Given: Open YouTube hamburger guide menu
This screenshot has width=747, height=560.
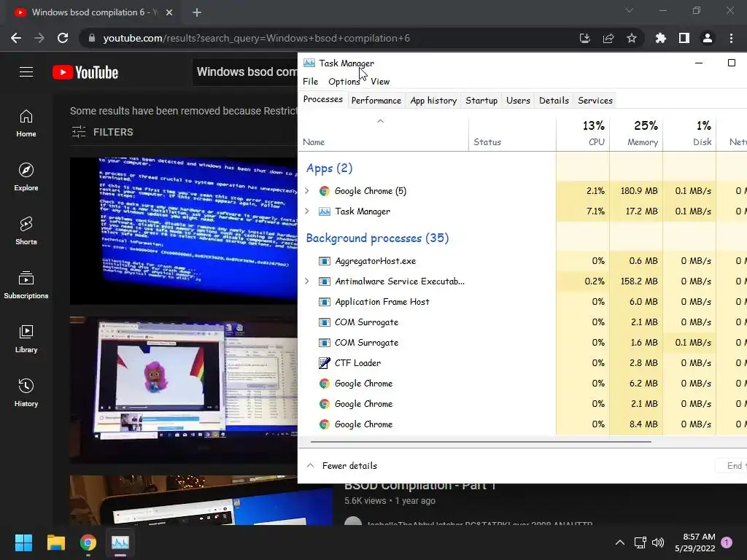Looking at the screenshot, I should 26,72.
